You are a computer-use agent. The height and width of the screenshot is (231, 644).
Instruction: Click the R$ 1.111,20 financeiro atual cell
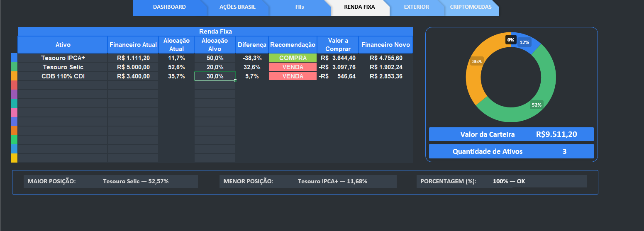coord(133,58)
